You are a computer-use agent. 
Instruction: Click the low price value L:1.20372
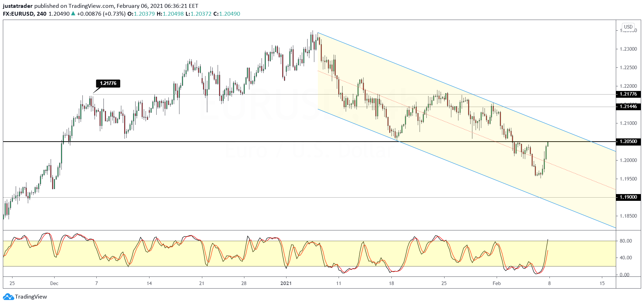[198, 14]
